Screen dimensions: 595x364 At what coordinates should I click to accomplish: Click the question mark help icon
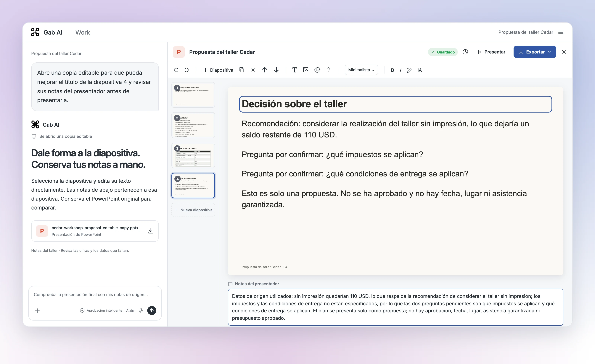(x=329, y=70)
